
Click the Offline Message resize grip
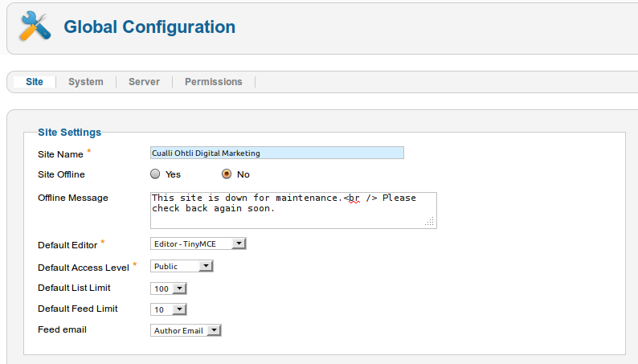(430, 222)
